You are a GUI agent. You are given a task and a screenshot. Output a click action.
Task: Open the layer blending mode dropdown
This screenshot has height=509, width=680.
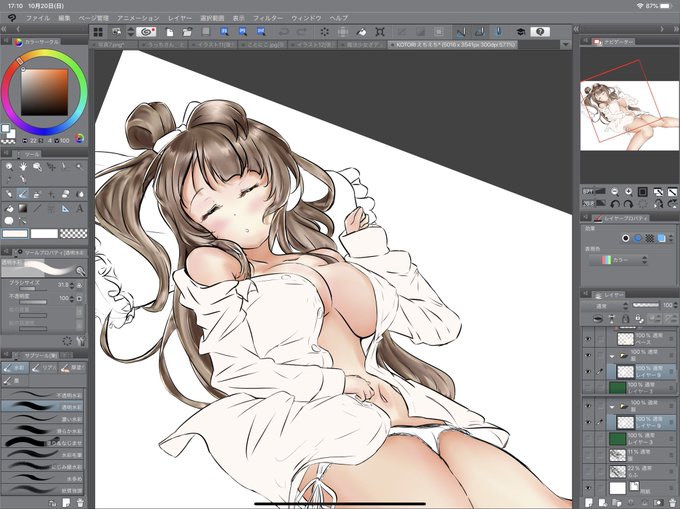(x=607, y=306)
